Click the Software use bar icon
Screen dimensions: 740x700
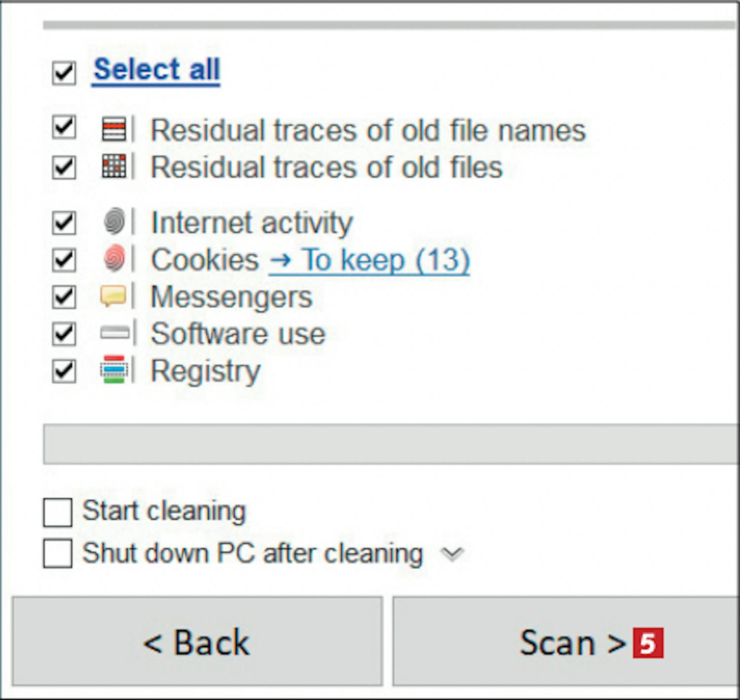pyautogui.click(x=114, y=333)
